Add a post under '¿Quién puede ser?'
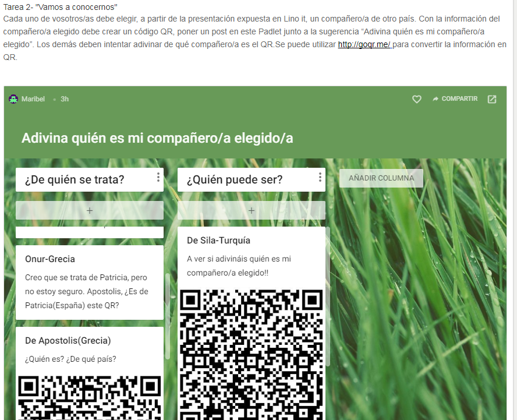The width and height of the screenshot is (517, 420). [252, 210]
